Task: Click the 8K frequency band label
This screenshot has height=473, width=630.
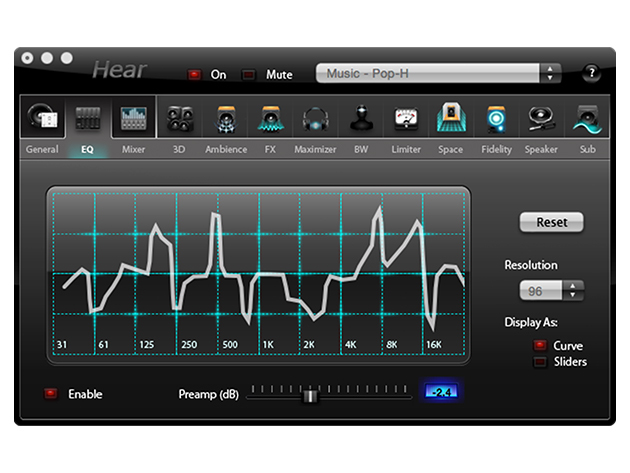Action: (x=392, y=344)
